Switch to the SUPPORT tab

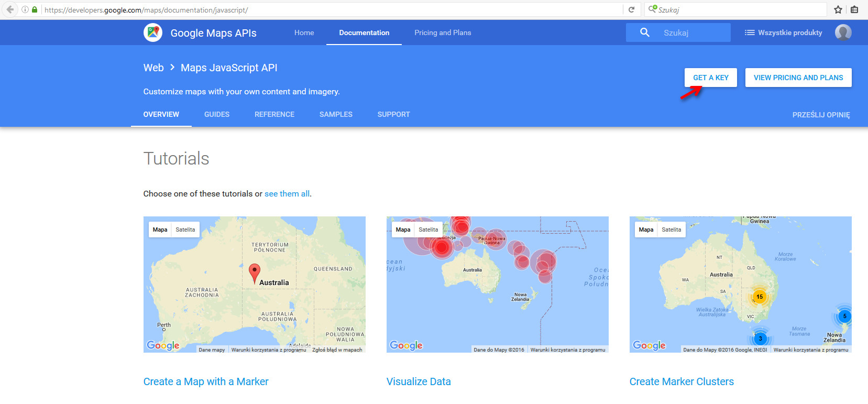click(x=394, y=114)
